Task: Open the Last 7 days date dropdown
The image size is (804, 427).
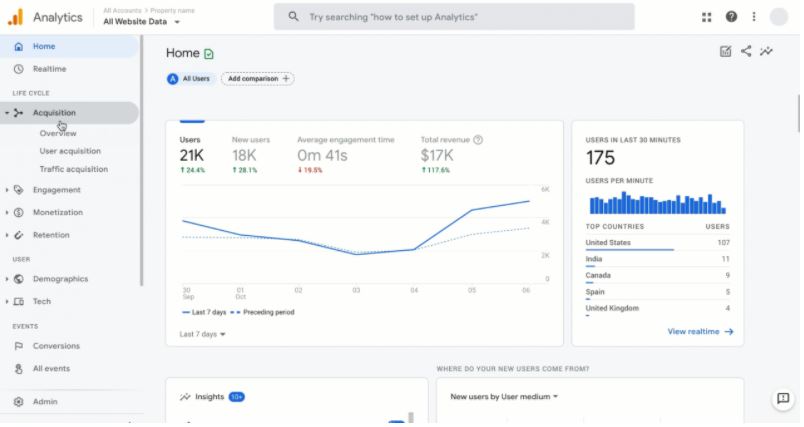Action: tap(203, 334)
